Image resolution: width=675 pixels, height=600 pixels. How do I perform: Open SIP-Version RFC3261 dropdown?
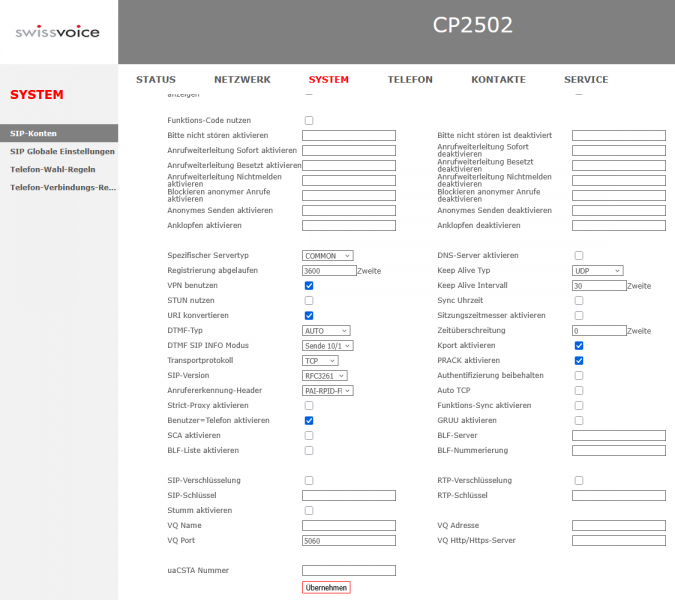point(325,376)
